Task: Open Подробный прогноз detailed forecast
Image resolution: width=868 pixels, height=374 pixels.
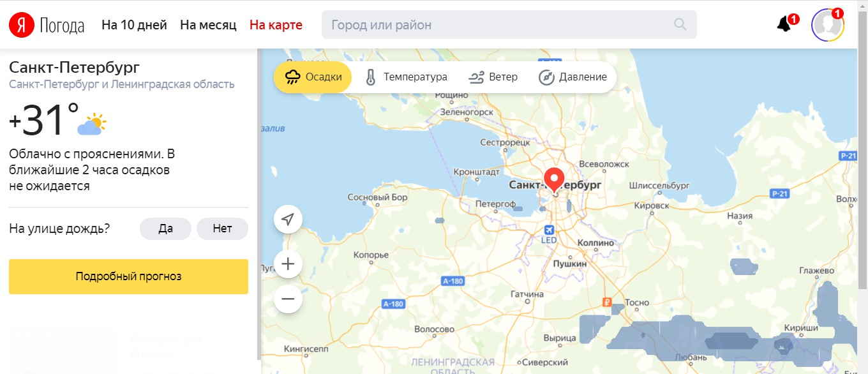Action: (x=128, y=276)
